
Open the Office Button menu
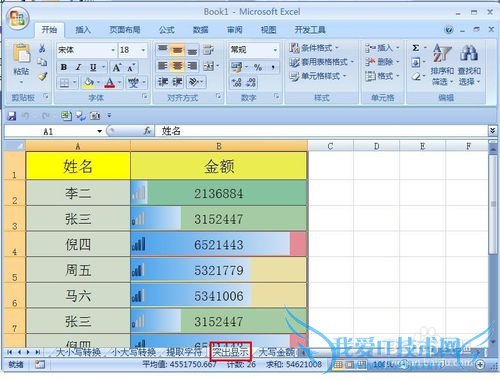[x=18, y=18]
